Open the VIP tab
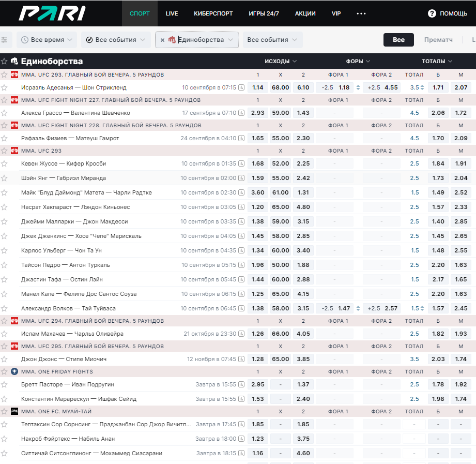 [x=336, y=13]
